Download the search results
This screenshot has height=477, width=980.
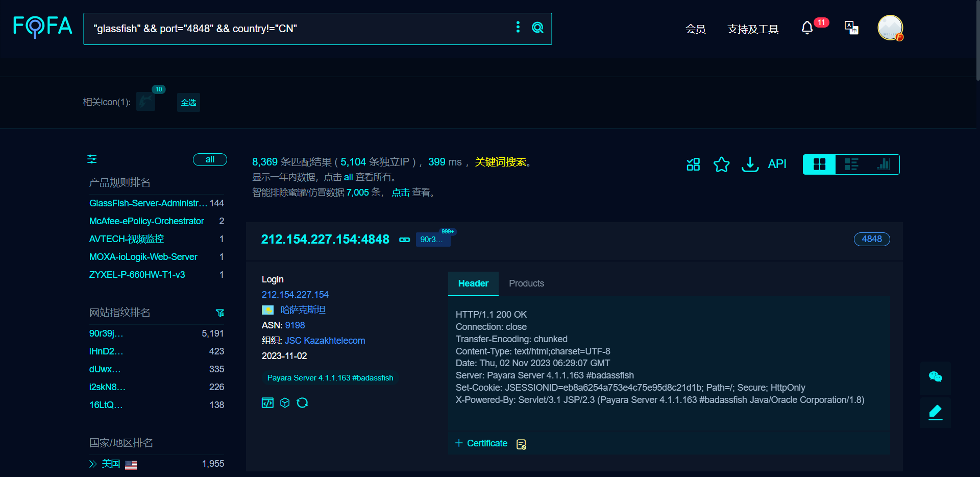[x=750, y=164]
